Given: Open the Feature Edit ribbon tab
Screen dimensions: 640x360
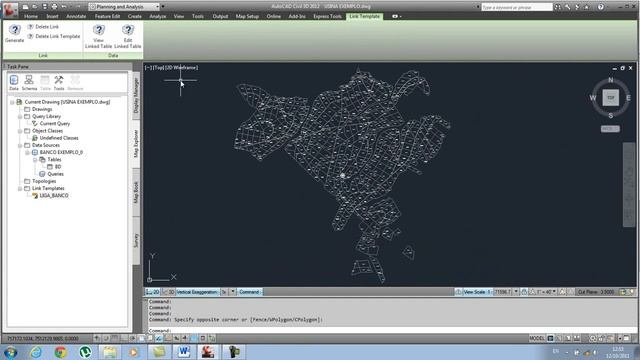Looking at the screenshot, I should click(x=107, y=16).
